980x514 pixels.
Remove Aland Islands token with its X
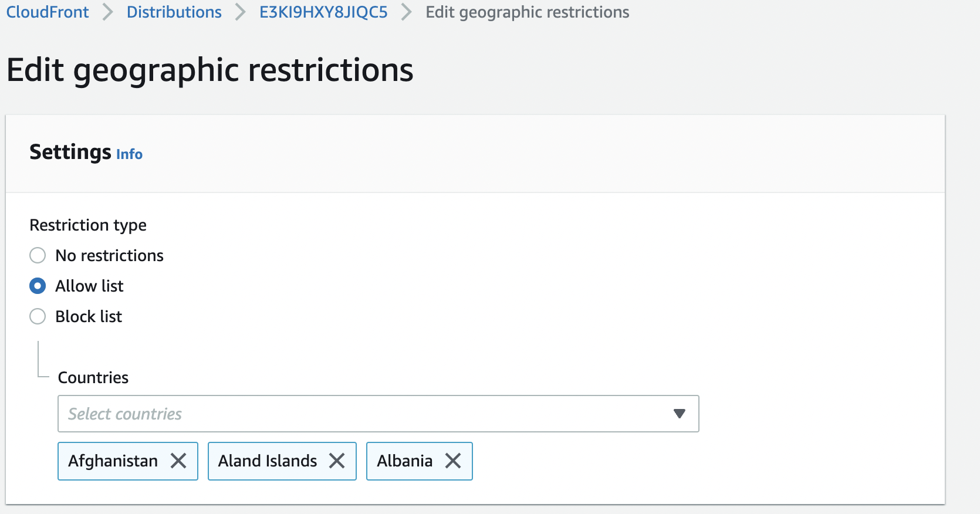pyautogui.click(x=337, y=461)
